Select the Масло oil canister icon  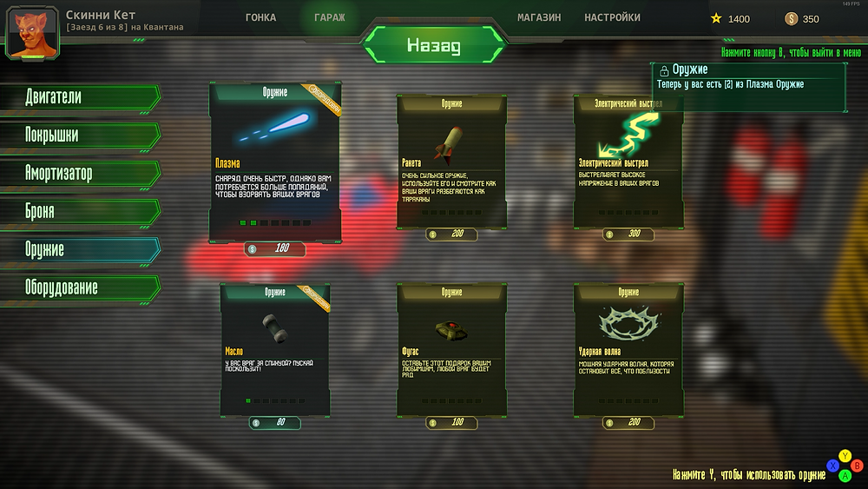tap(275, 327)
